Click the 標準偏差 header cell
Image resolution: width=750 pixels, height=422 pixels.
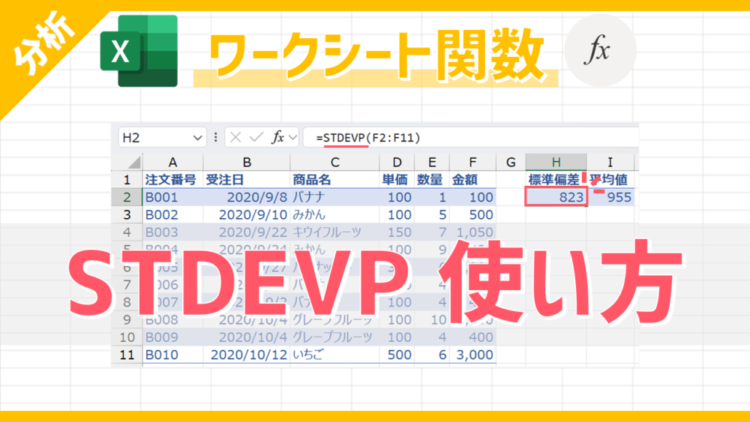click(x=556, y=180)
